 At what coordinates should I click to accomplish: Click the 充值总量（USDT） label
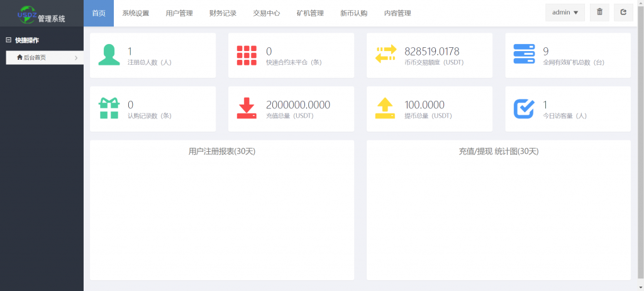coord(290,116)
